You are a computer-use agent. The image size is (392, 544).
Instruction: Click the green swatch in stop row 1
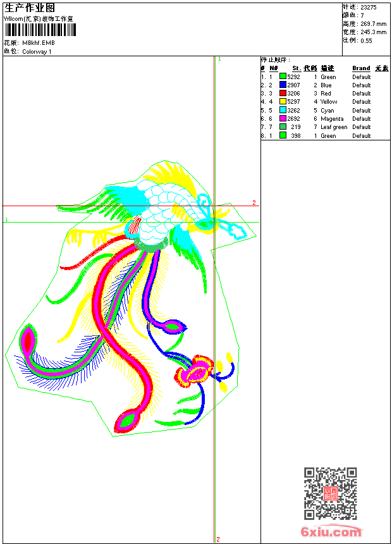283,77
